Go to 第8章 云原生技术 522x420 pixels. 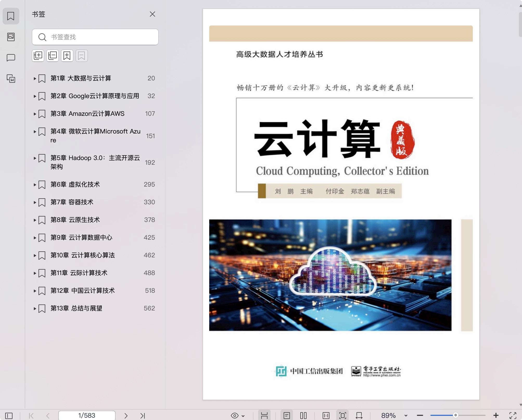75,220
